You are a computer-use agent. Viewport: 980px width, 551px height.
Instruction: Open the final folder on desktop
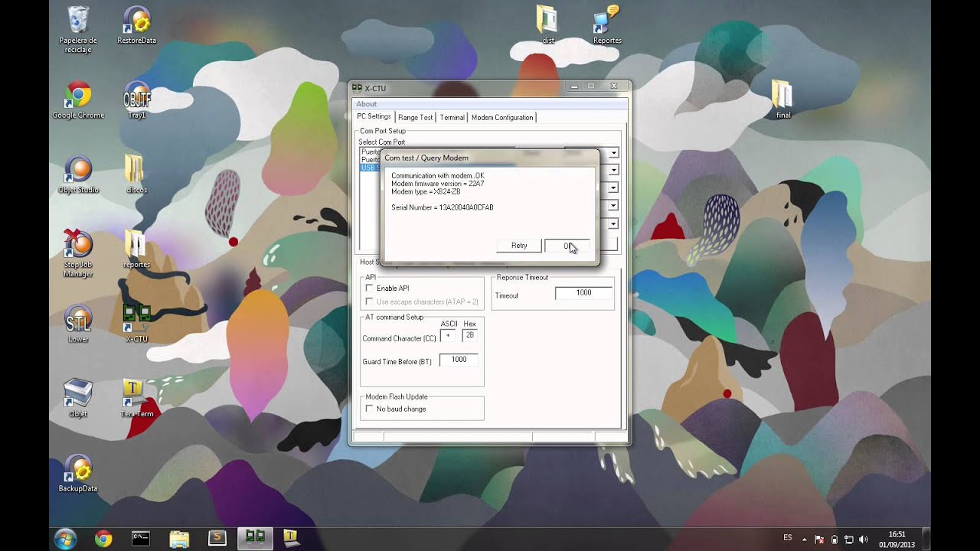click(782, 100)
